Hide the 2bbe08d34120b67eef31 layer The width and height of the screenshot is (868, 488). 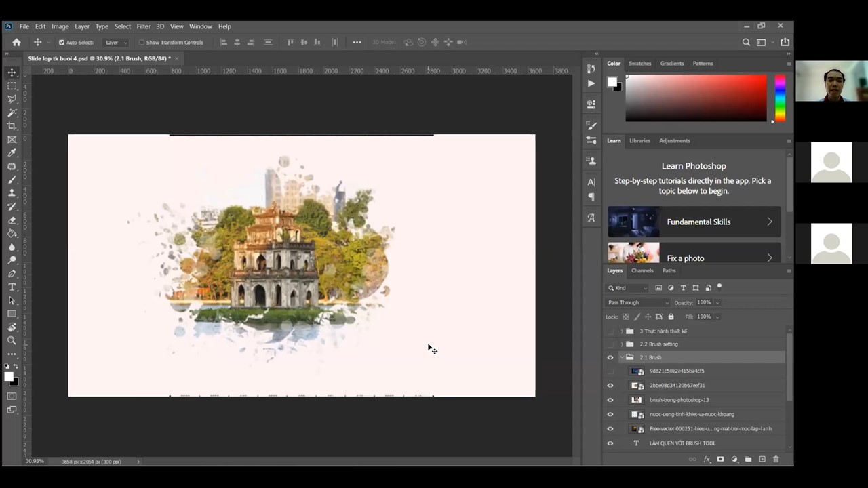tap(610, 386)
